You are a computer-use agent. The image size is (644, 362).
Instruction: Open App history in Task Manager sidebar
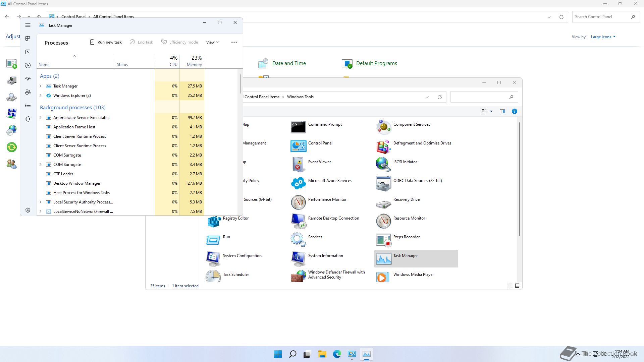pyautogui.click(x=28, y=65)
